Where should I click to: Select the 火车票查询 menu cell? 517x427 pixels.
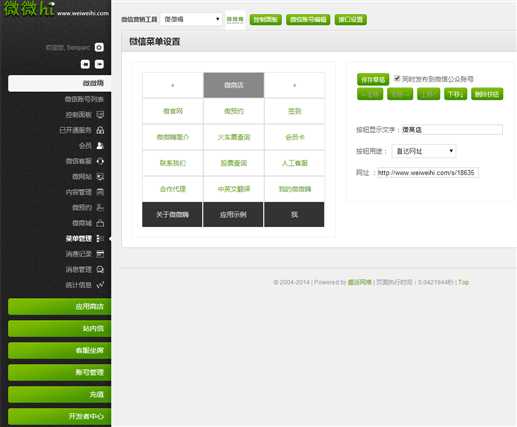point(234,137)
